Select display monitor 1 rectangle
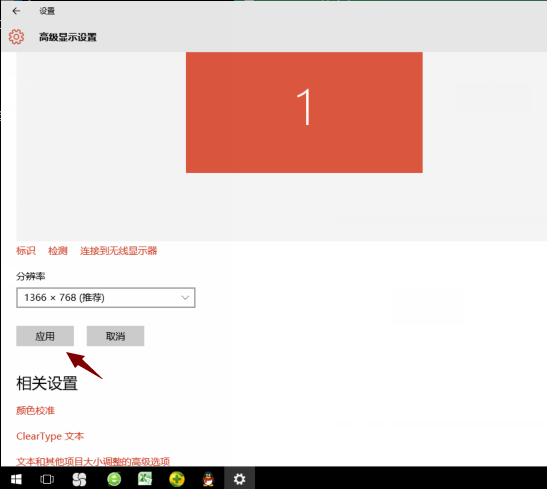 (x=304, y=112)
